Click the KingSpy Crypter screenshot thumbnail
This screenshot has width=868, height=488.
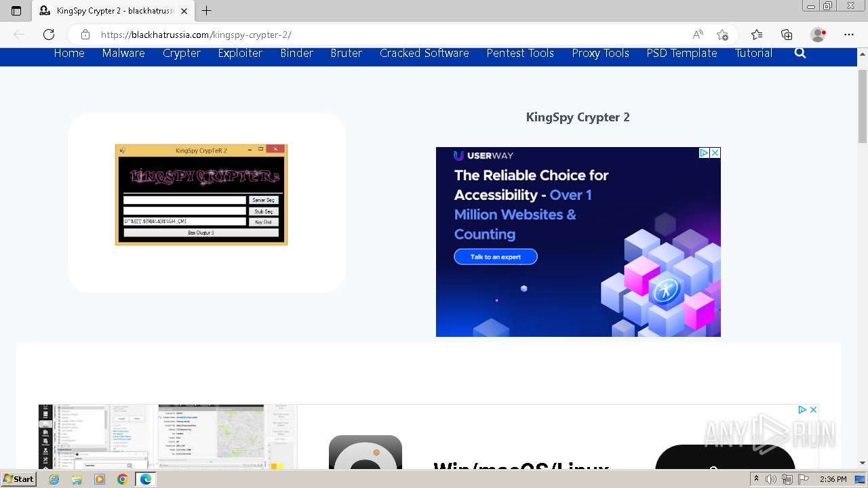click(x=201, y=195)
